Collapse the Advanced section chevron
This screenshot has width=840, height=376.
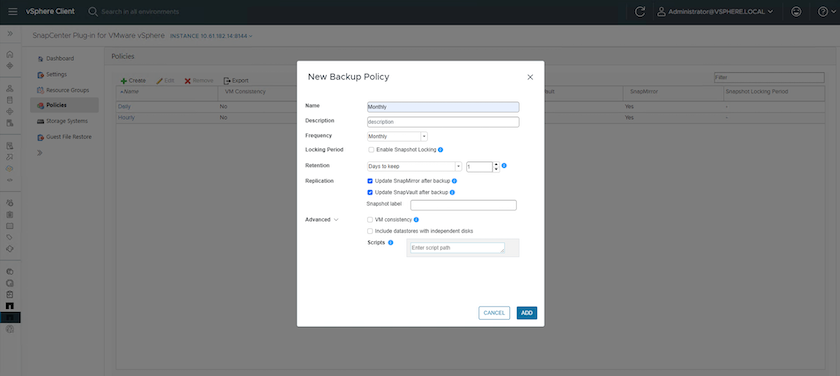click(336, 220)
